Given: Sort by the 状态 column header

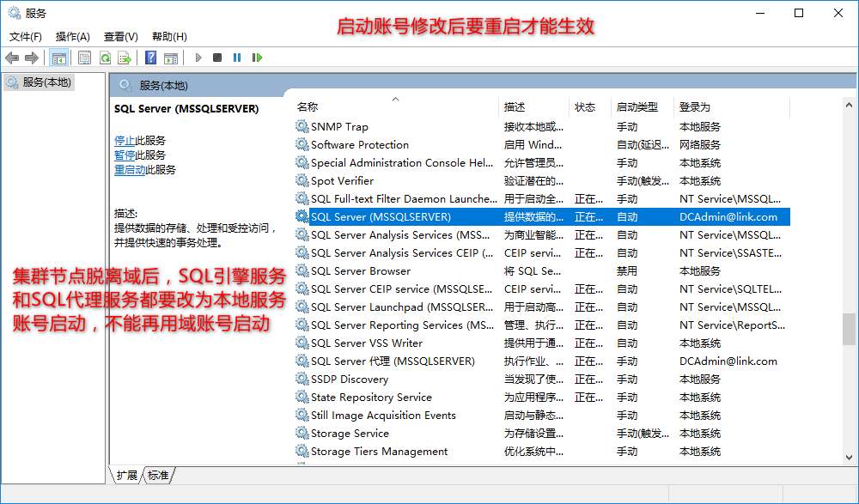Looking at the screenshot, I should 591,106.
